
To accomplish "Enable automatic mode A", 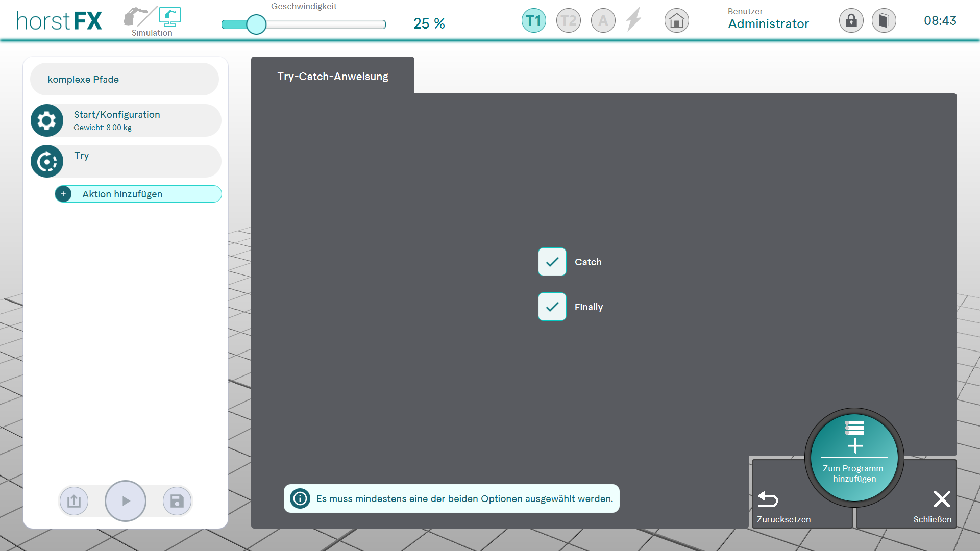I will [x=603, y=21].
